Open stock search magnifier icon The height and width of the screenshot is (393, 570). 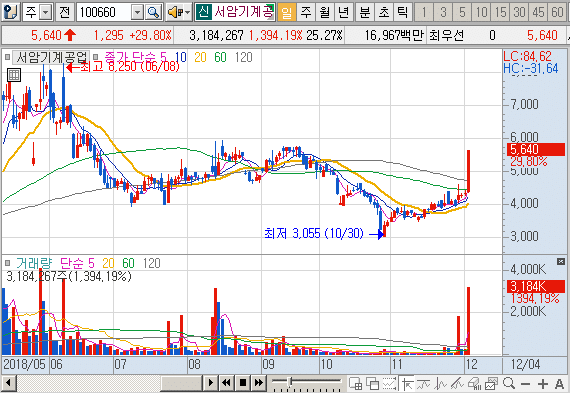coord(153,13)
